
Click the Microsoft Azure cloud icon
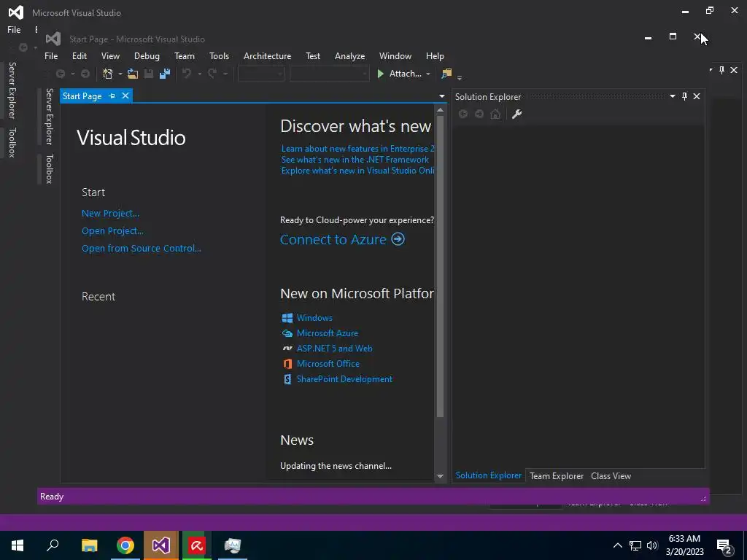click(287, 333)
